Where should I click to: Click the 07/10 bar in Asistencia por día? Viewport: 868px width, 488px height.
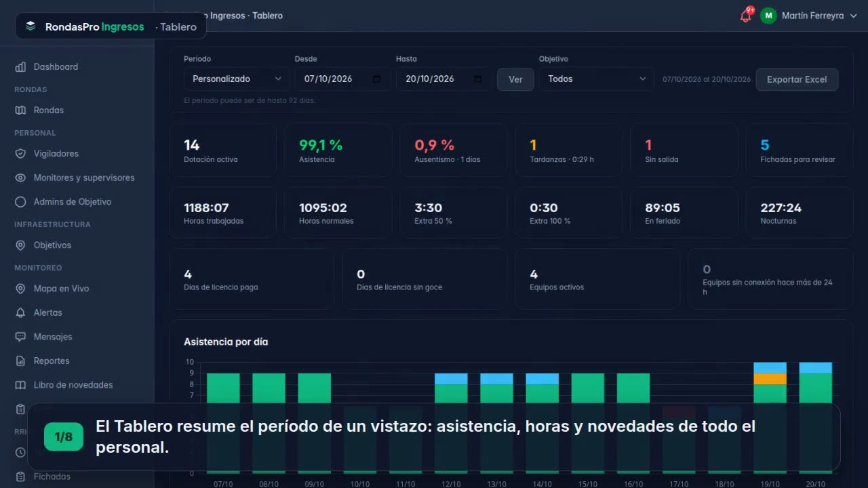point(223,423)
